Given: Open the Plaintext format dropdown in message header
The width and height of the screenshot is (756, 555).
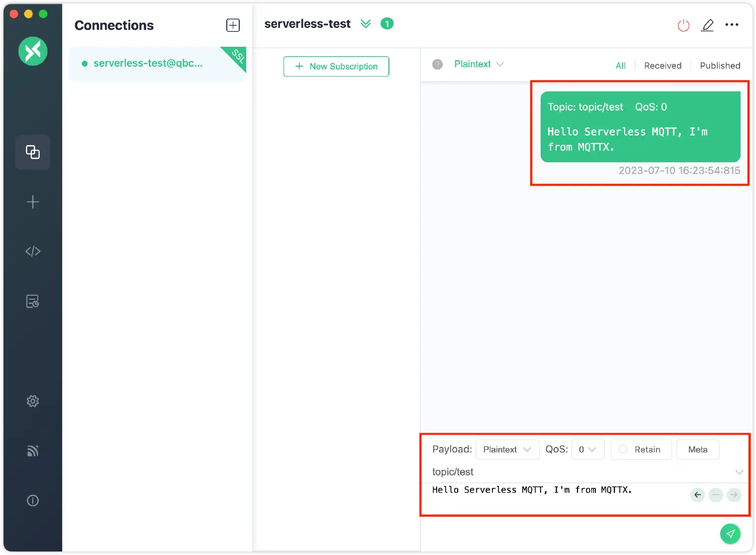Looking at the screenshot, I should pyautogui.click(x=479, y=64).
